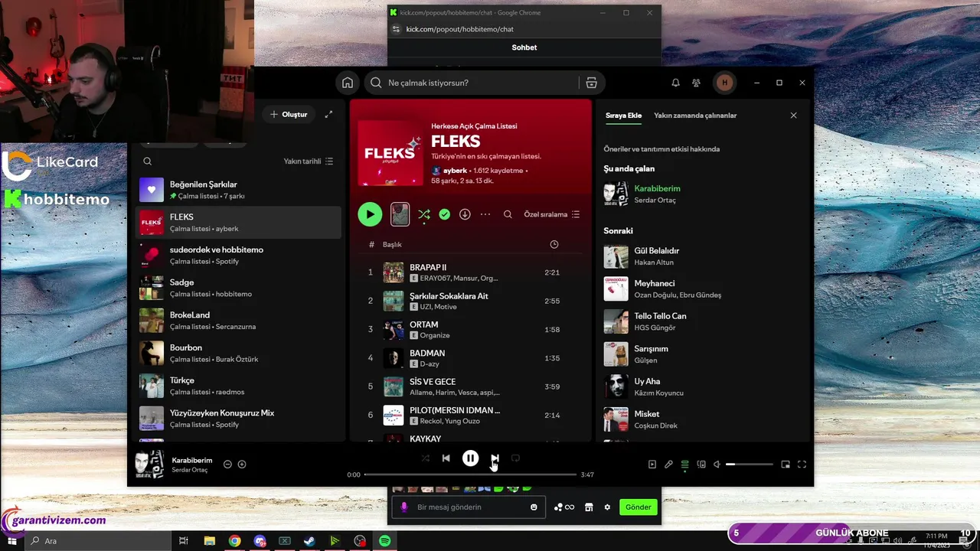Open Hakan Altun artist in queue

click(x=654, y=262)
